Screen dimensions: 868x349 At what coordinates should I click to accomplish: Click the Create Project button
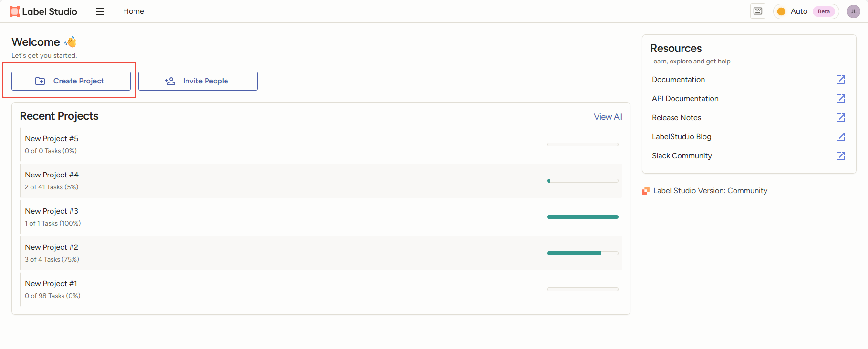pyautogui.click(x=71, y=81)
